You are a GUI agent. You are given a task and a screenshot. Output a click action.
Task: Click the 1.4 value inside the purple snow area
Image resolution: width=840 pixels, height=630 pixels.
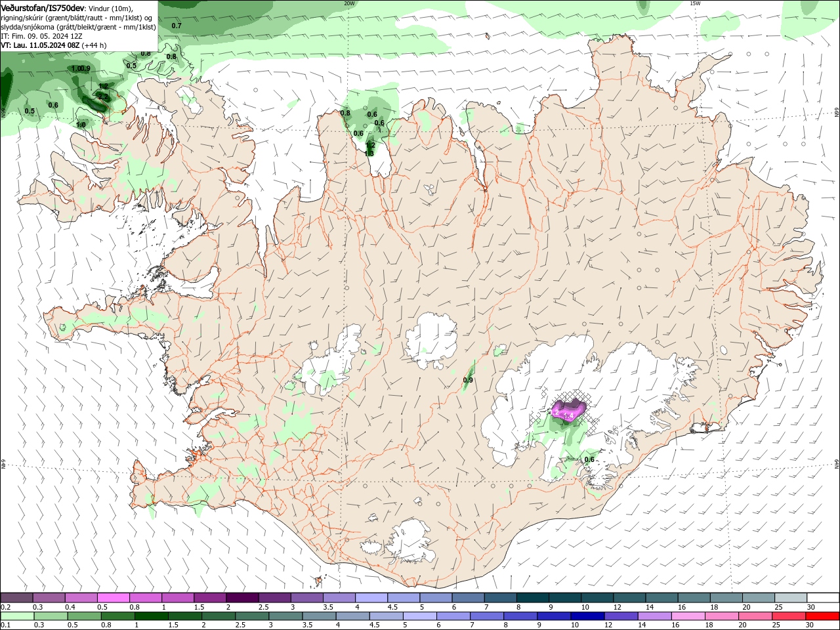coord(568,415)
